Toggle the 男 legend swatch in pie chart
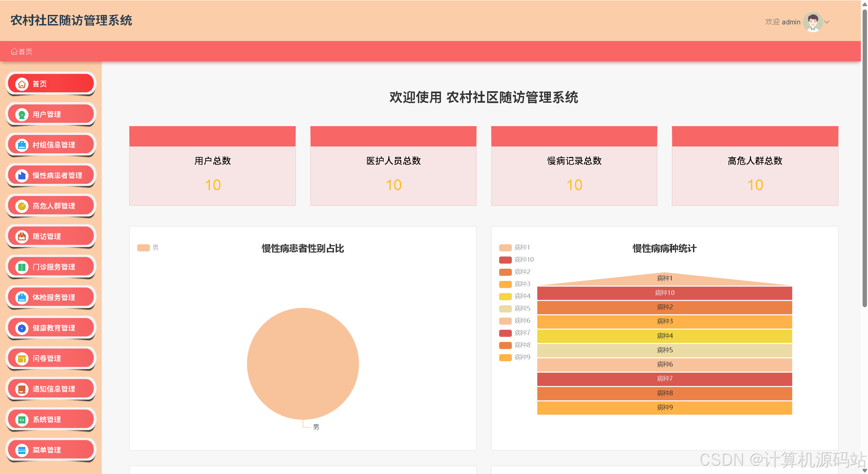868x474 pixels. pyautogui.click(x=143, y=248)
